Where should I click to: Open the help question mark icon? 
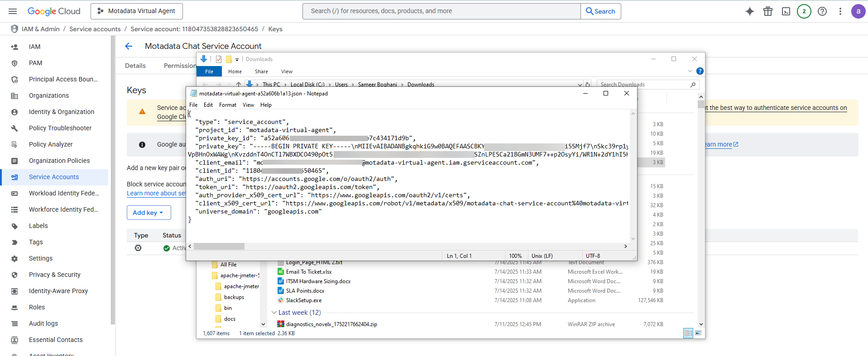tap(822, 11)
